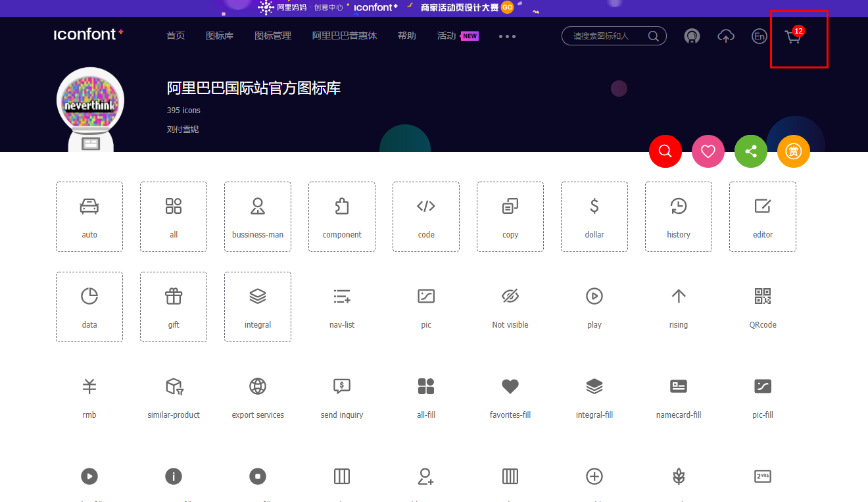Viewport: 868px width, 502px height.
Task: Select the QRcode icon
Action: (762, 297)
